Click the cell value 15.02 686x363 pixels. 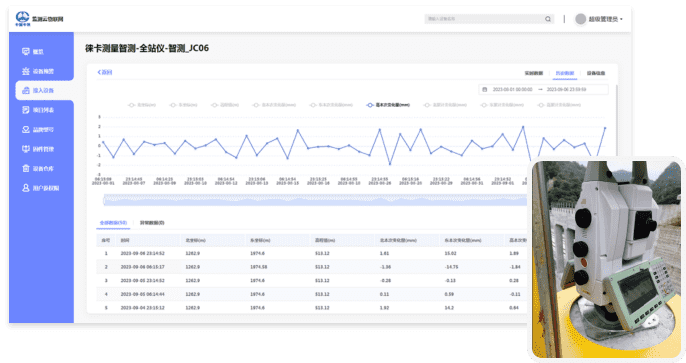click(x=450, y=253)
